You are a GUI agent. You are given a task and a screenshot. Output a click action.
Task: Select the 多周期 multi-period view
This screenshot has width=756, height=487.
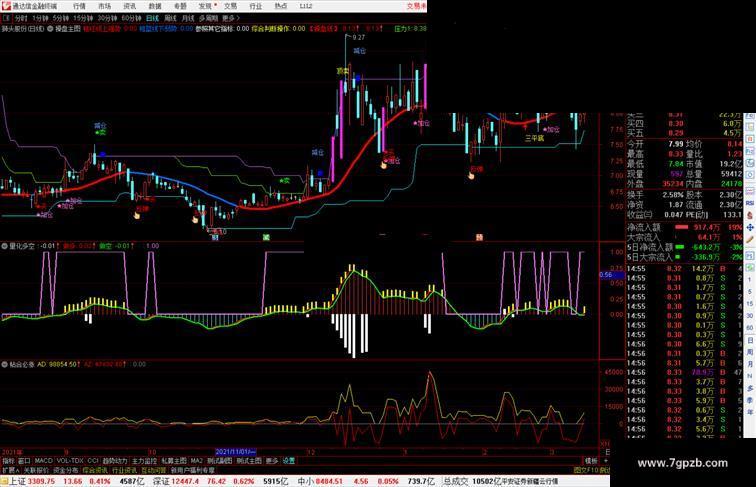click(208, 18)
